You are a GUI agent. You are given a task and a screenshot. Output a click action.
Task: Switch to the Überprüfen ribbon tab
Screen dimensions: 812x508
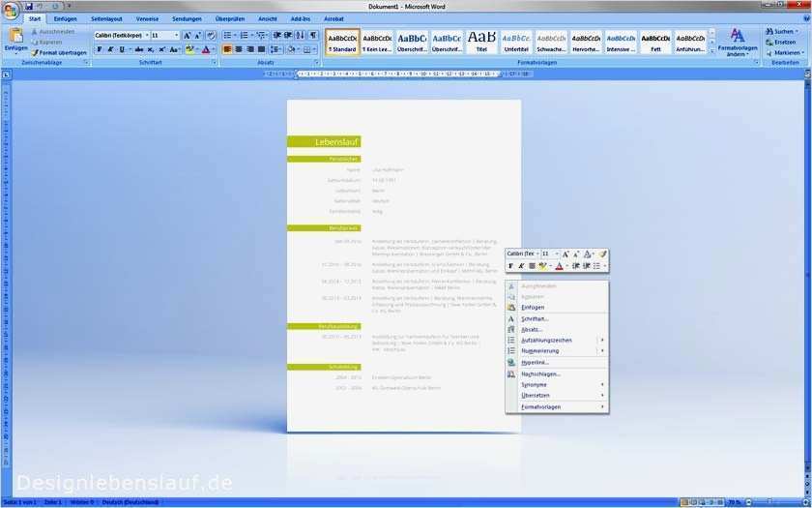pyautogui.click(x=229, y=18)
